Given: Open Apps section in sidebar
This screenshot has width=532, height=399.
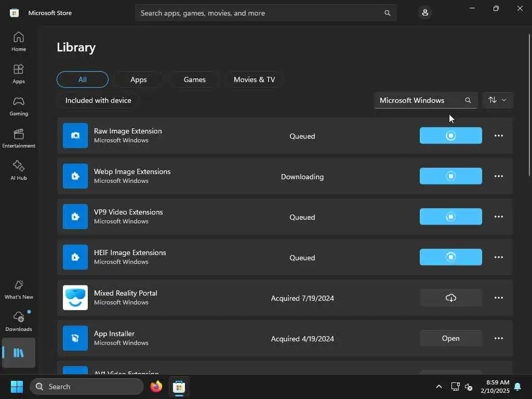Looking at the screenshot, I should [19, 74].
